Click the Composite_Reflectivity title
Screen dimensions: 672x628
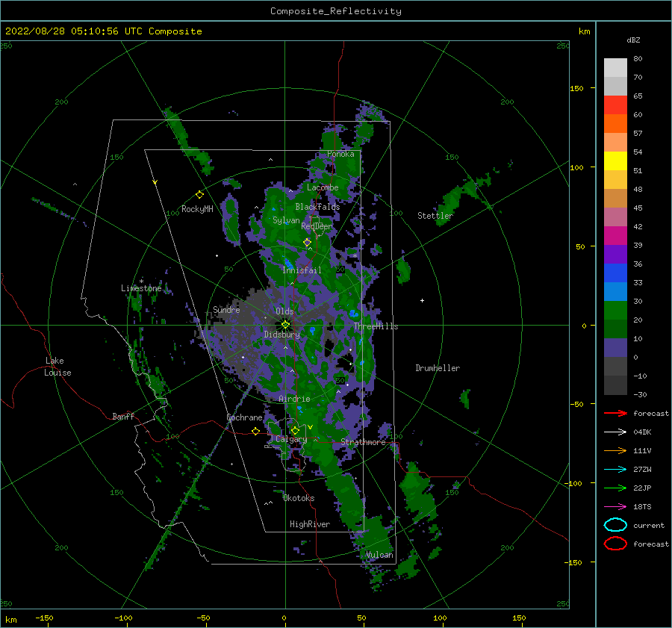coord(336,11)
